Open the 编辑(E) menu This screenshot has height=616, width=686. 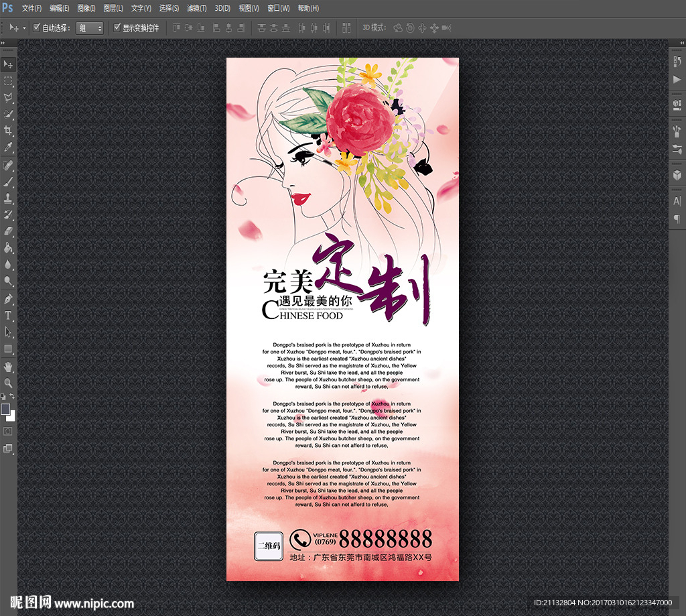59,8
